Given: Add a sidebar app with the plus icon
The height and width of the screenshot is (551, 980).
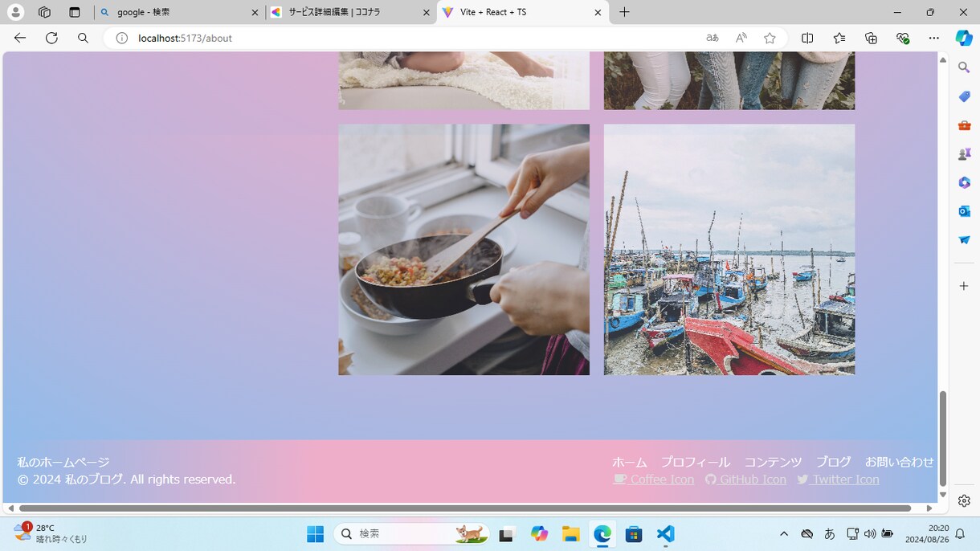Looking at the screenshot, I should pyautogui.click(x=964, y=286).
